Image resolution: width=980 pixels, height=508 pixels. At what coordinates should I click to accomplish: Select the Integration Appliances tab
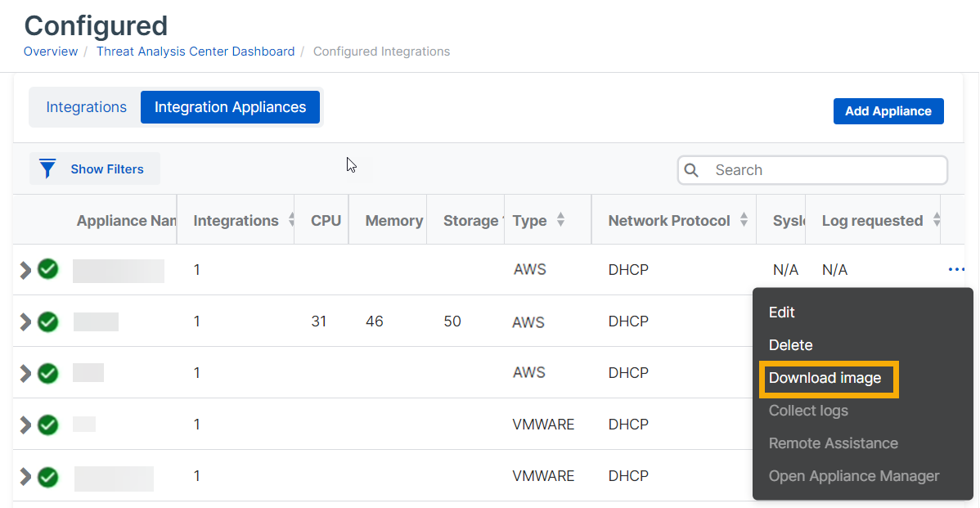(x=230, y=107)
